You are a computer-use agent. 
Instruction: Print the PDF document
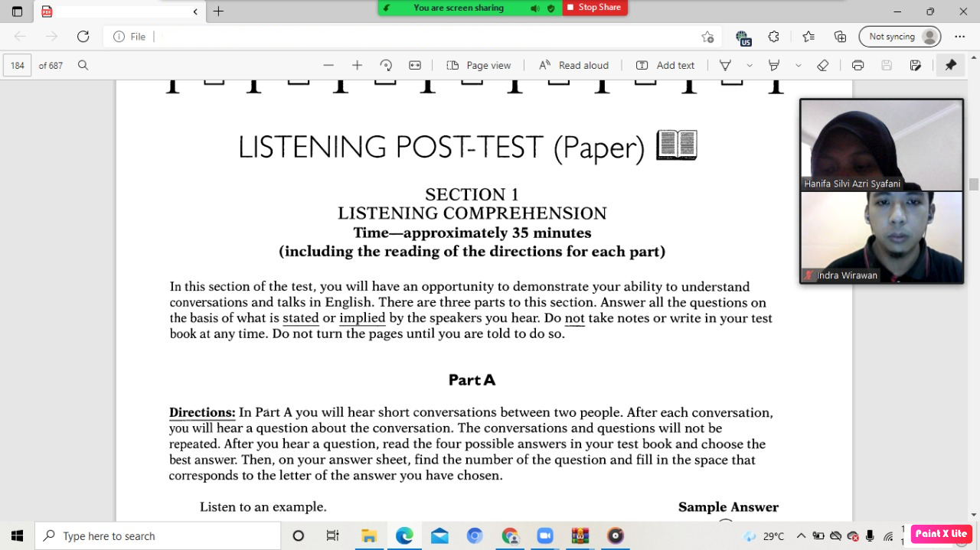point(857,65)
